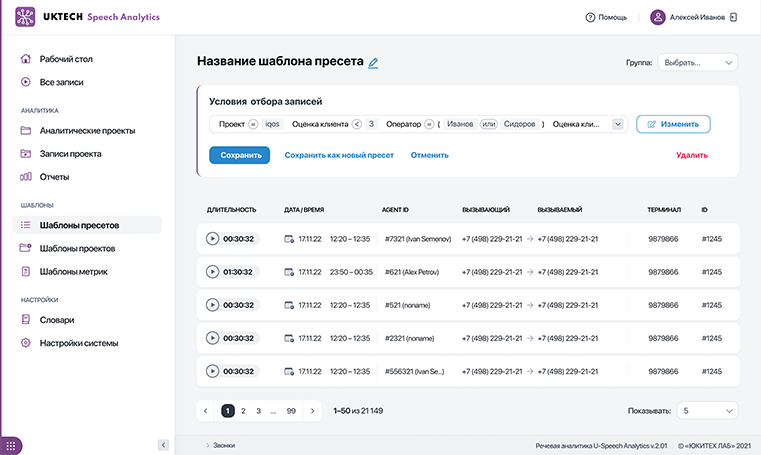Open Шаблоны проектов in sidebar
The height and width of the screenshot is (455, 761).
click(77, 248)
